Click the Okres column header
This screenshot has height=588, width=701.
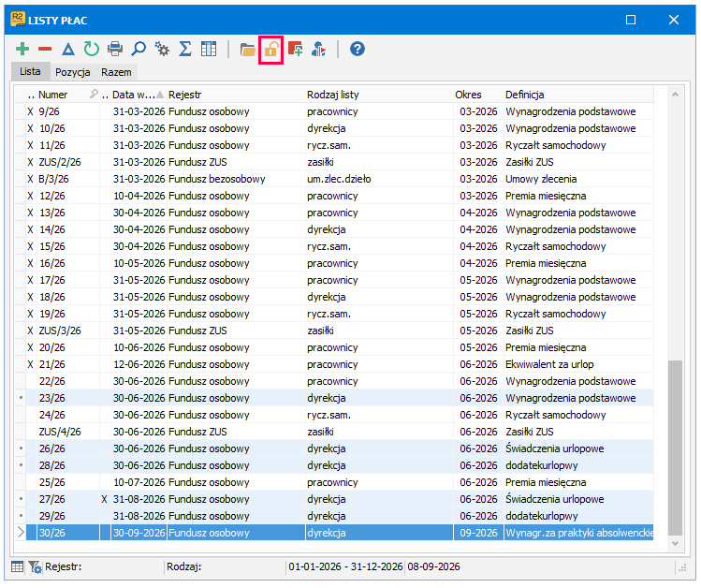coord(468,95)
